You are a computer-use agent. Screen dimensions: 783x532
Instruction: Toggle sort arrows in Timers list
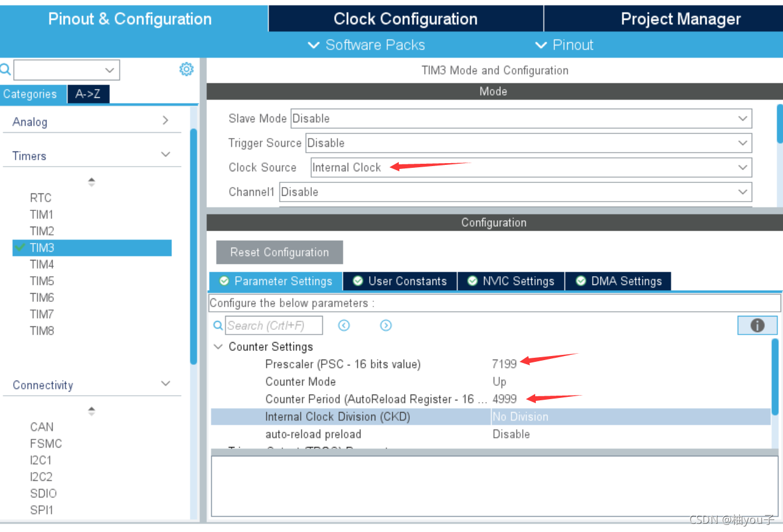pyautogui.click(x=92, y=182)
